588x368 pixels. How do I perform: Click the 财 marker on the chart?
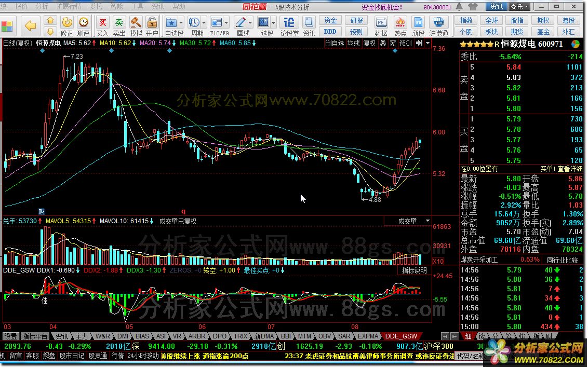(x=42, y=212)
